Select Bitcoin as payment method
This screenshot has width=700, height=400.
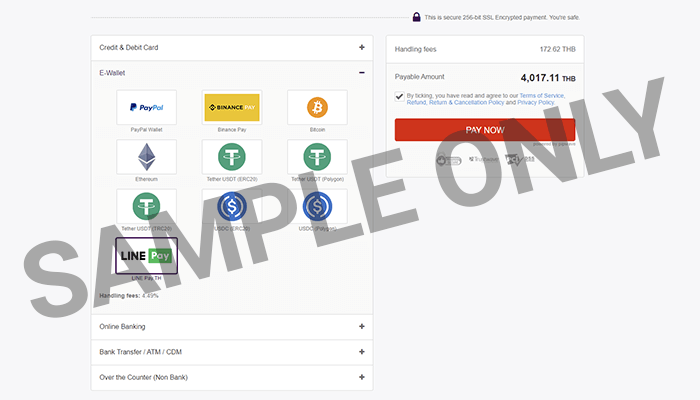coord(317,107)
